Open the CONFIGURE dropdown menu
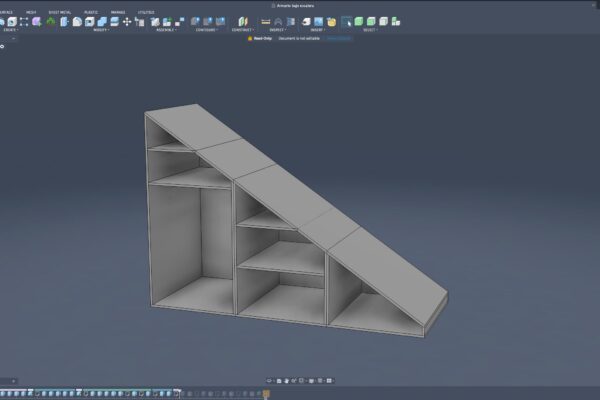Viewport: 600px width, 400px height. tap(207, 30)
